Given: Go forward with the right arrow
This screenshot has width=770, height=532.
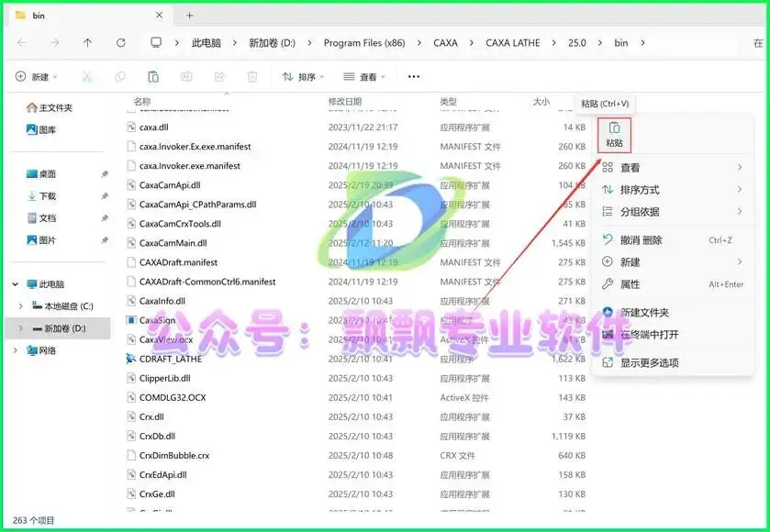Looking at the screenshot, I should 55,43.
